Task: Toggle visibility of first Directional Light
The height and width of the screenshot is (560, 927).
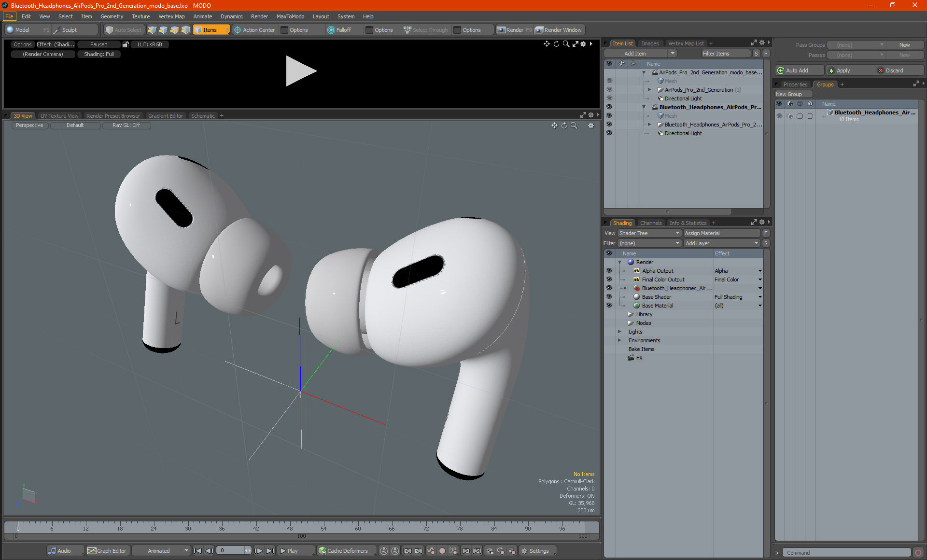Action: point(609,98)
